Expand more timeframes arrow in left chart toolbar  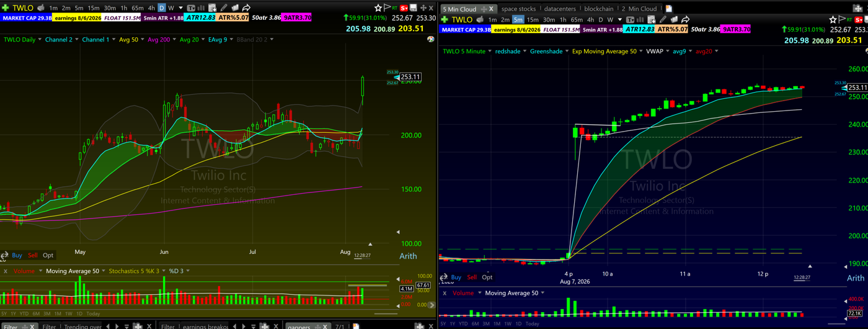(181, 8)
